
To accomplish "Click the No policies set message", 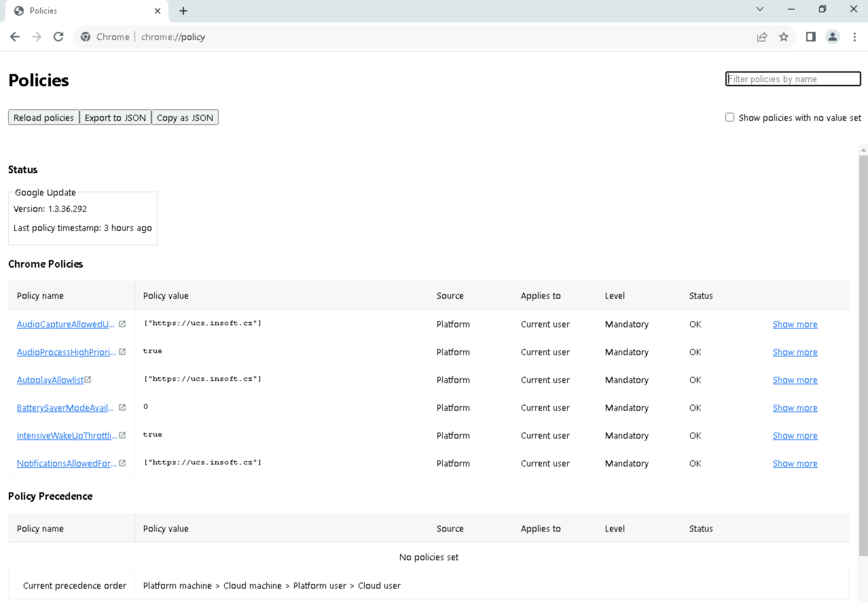I will [429, 558].
